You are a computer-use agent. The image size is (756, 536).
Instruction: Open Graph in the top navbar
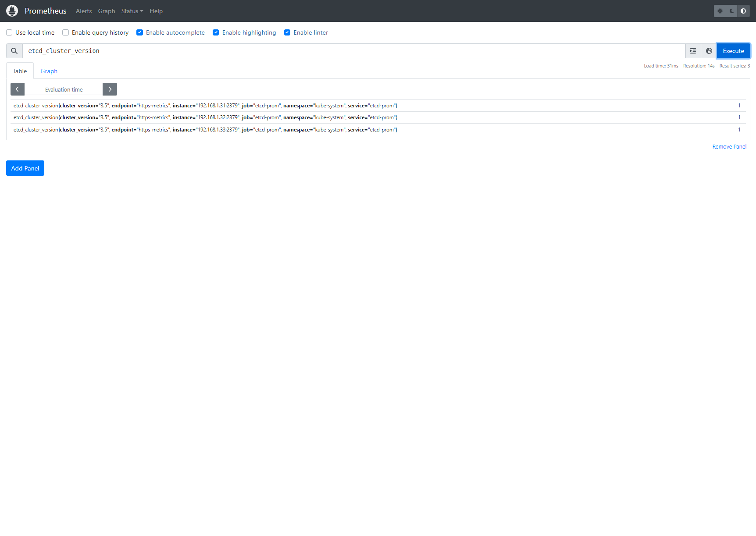click(107, 11)
